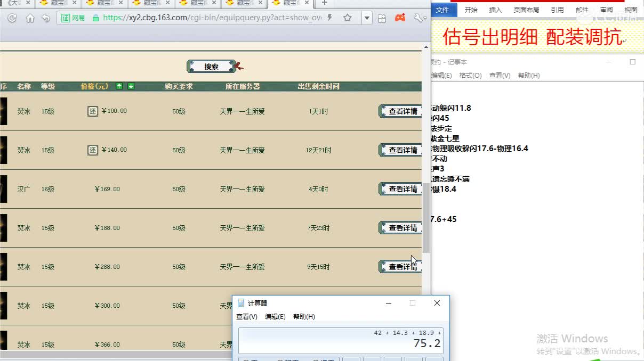Click the red heading 估号出明细 配装调抗 in Word

532,37
